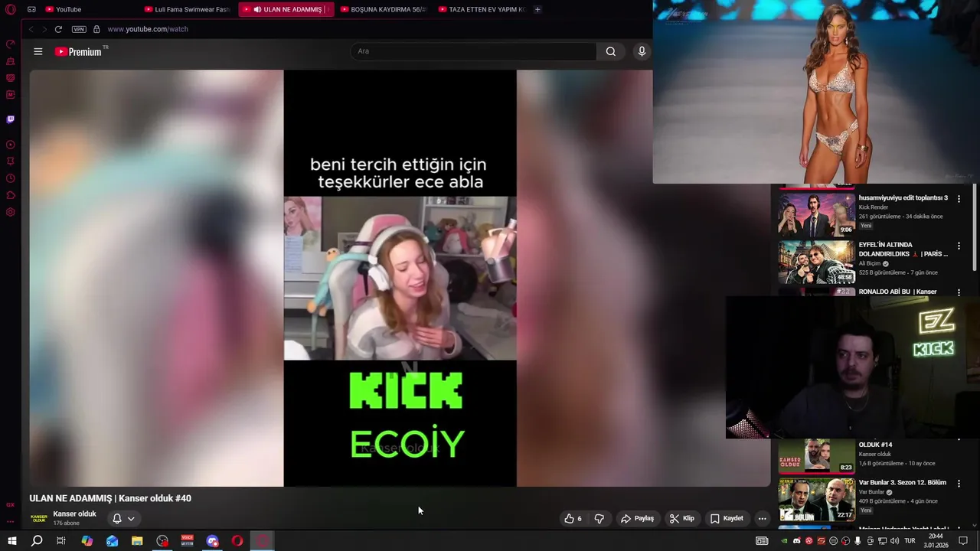Expand notification options chevron beside bell

(x=131, y=519)
